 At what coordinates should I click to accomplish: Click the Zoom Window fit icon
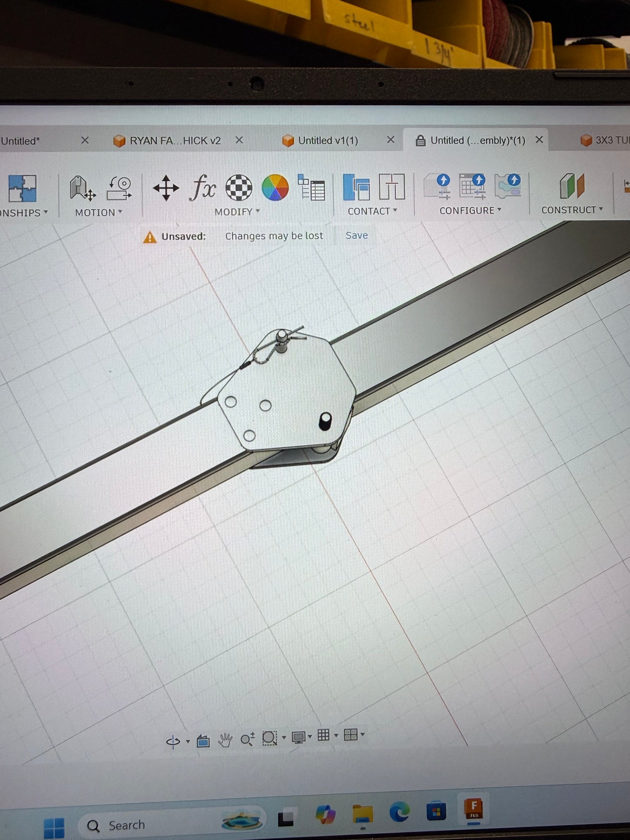(269, 738)
